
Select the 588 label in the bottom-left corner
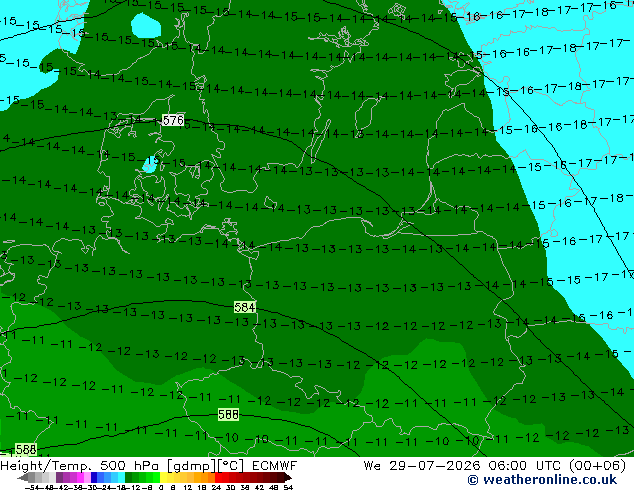click(26, 449)
